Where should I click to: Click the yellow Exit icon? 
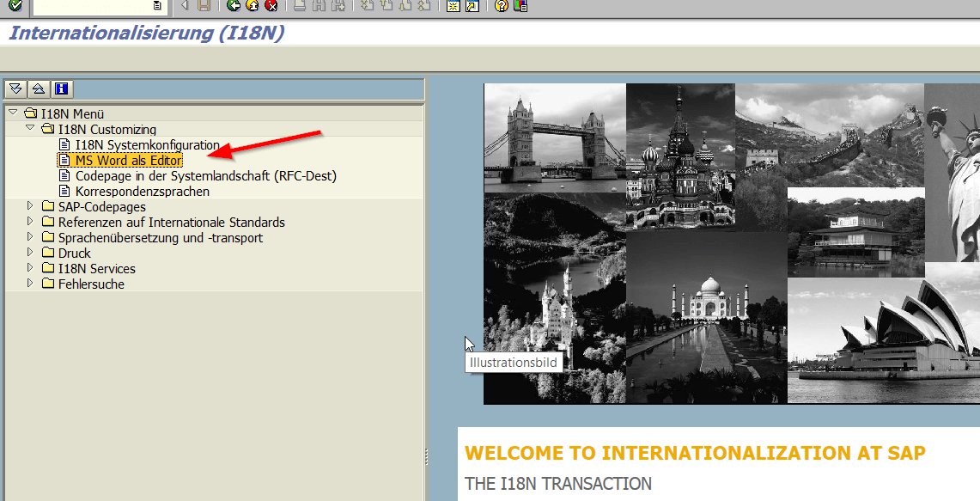(x=253, y=6)
